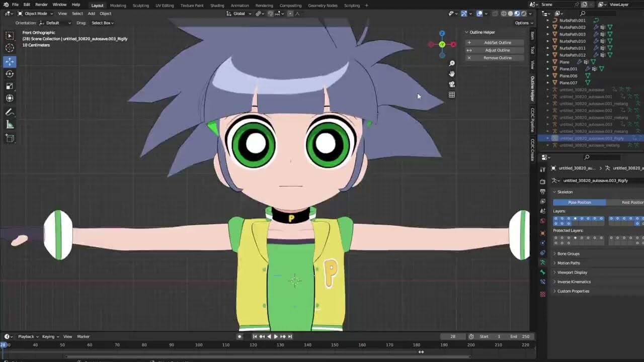Screen dimensions: 644x362
Task: Select the Scale tool
Action: pos(10,86)
